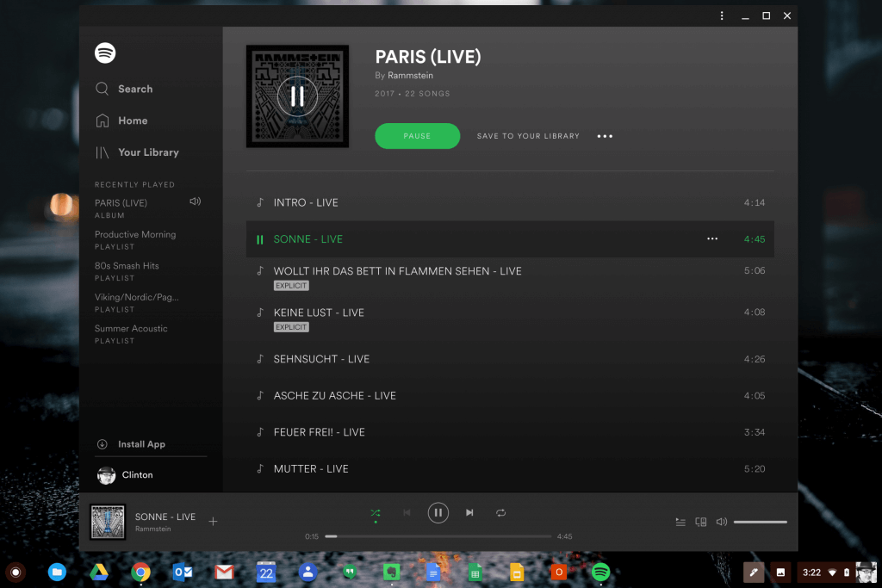Open the Rammstein artist link in album header
The image size is (882, 588).
point(410,75)
